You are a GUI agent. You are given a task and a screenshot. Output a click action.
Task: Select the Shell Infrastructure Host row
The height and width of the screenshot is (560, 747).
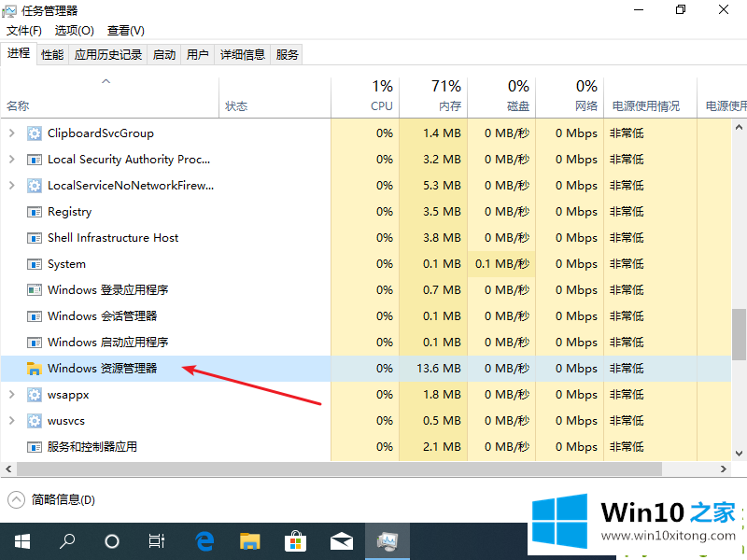click(x=366, y=238)
